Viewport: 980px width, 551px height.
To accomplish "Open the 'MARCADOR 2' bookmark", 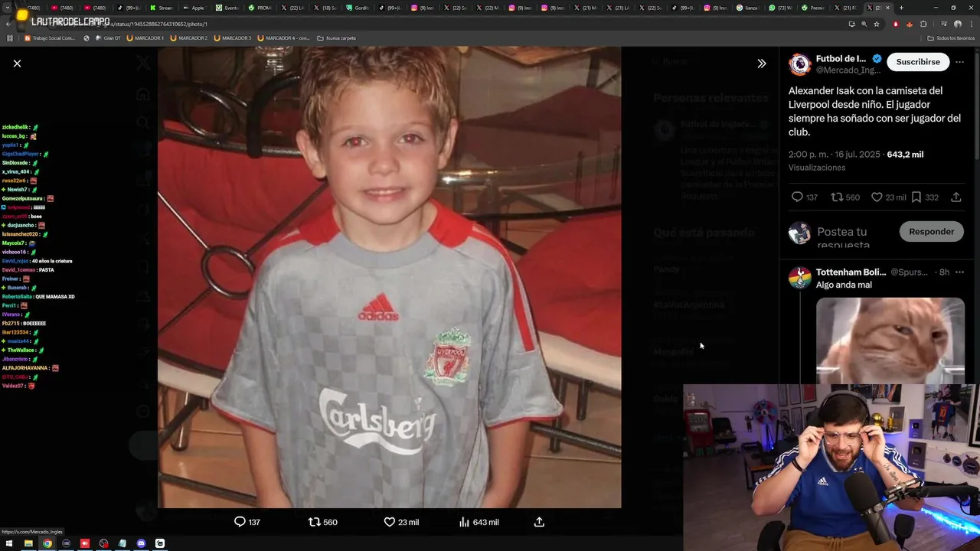I will click(x=188, y=37).
